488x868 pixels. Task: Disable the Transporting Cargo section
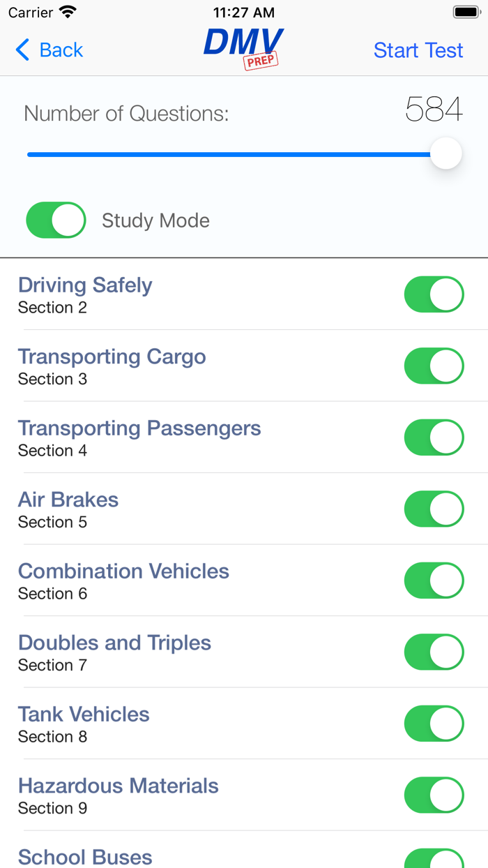pos(434,366)
